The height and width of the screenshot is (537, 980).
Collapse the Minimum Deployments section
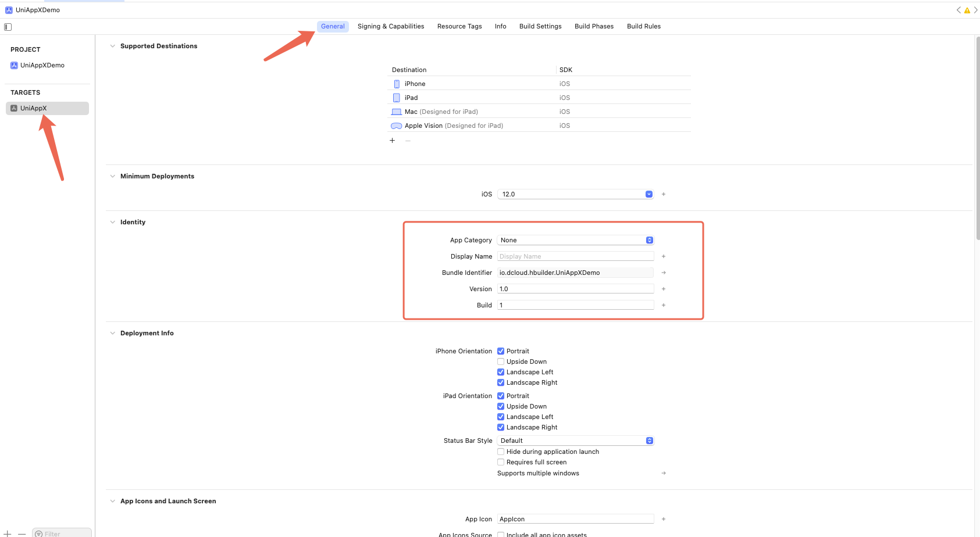point(112,176)
